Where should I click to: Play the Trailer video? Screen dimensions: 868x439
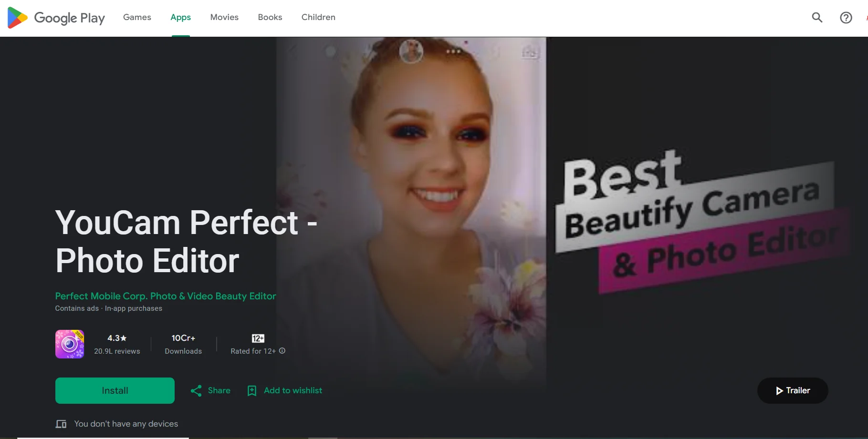793,391
